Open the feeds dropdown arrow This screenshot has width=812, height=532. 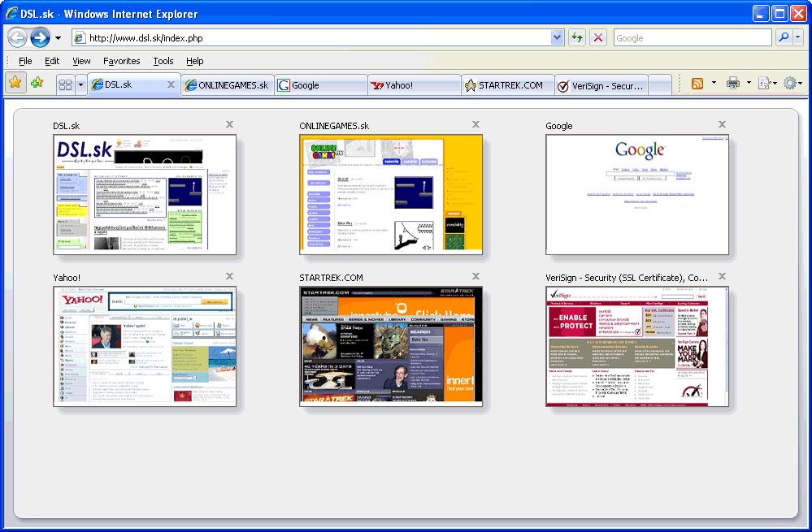[714, 83]
